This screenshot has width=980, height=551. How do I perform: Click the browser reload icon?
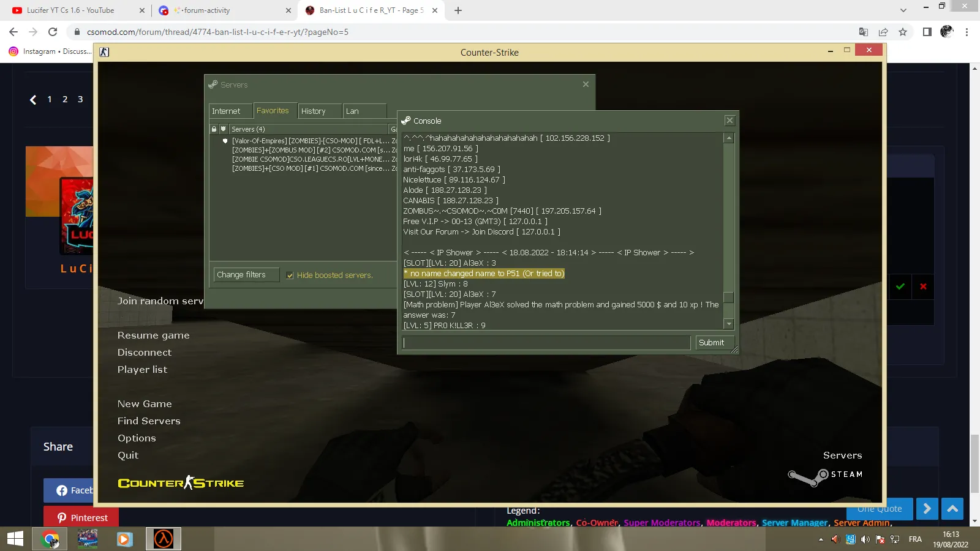click(53, 32)
